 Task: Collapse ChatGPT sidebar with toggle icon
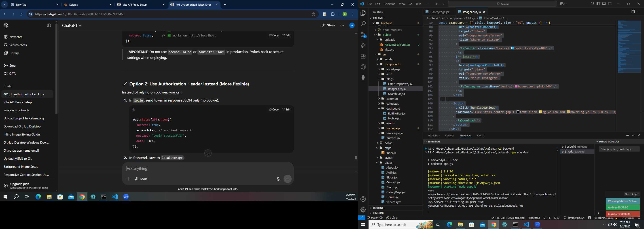[49, 25]
